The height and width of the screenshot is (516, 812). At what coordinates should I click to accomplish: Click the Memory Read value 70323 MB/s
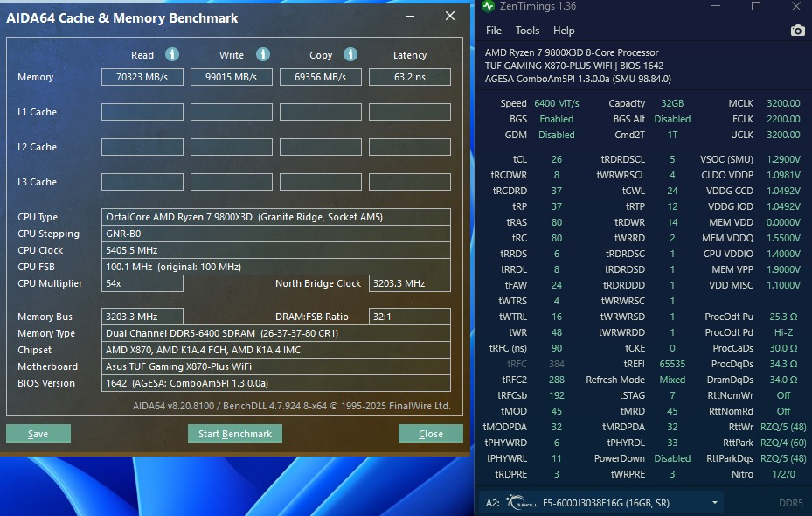[x=142, y=77]
